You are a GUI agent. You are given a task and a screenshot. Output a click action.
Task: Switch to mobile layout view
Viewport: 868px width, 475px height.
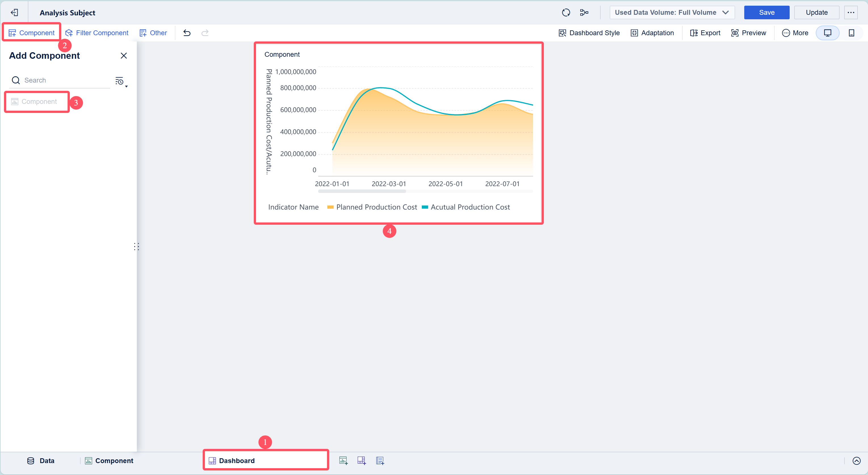click(x=852, y=33)
